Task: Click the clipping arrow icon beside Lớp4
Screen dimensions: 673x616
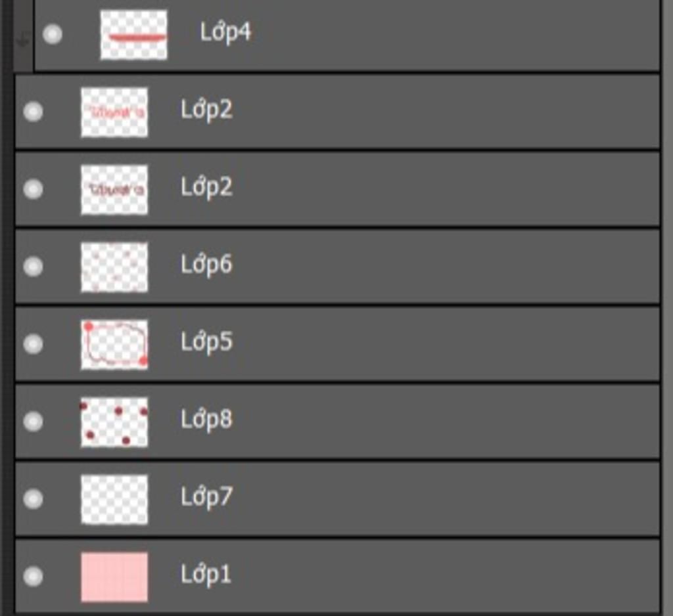Action: tap(22, 40)
